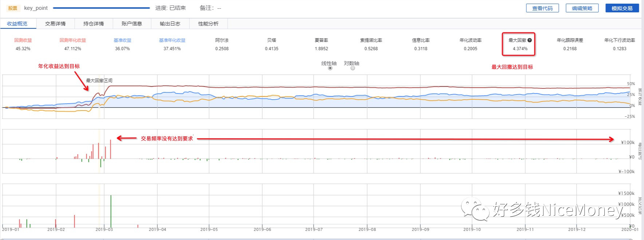This screenshot has width=644, height=240.
Task: Click the strategy name key_point
Action: click(36, 8)
